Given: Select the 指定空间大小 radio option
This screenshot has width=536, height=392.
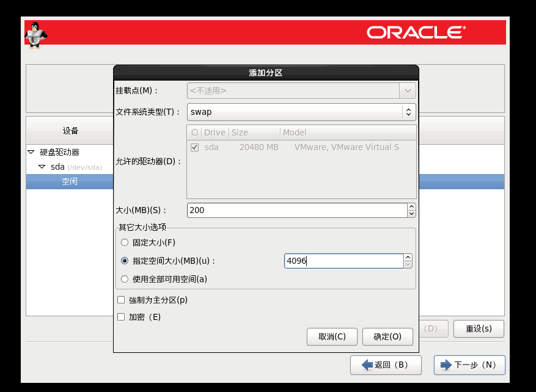Looking at the screenshot, I should (x=125, y=261).
